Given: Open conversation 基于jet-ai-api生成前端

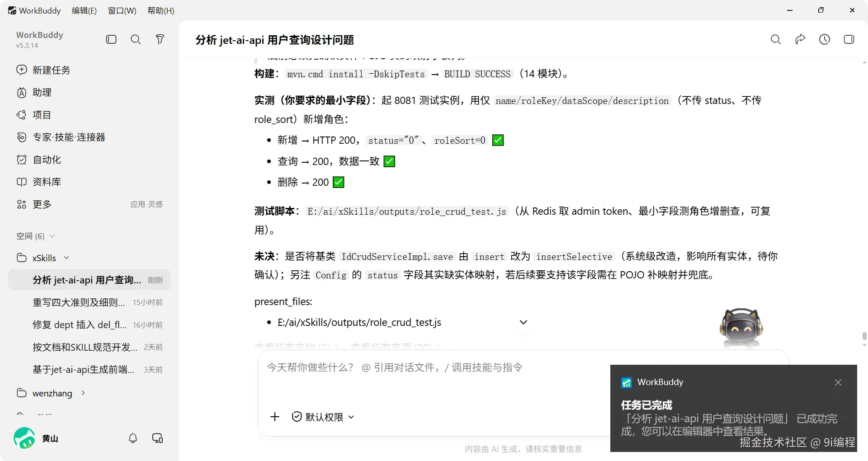Looking at the screenshot, I should pos(90,369).
